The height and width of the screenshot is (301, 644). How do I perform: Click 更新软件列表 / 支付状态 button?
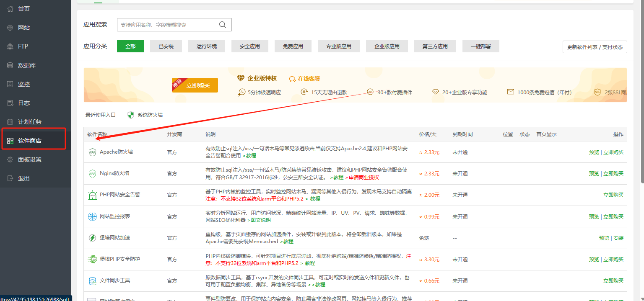coord(595,47)
